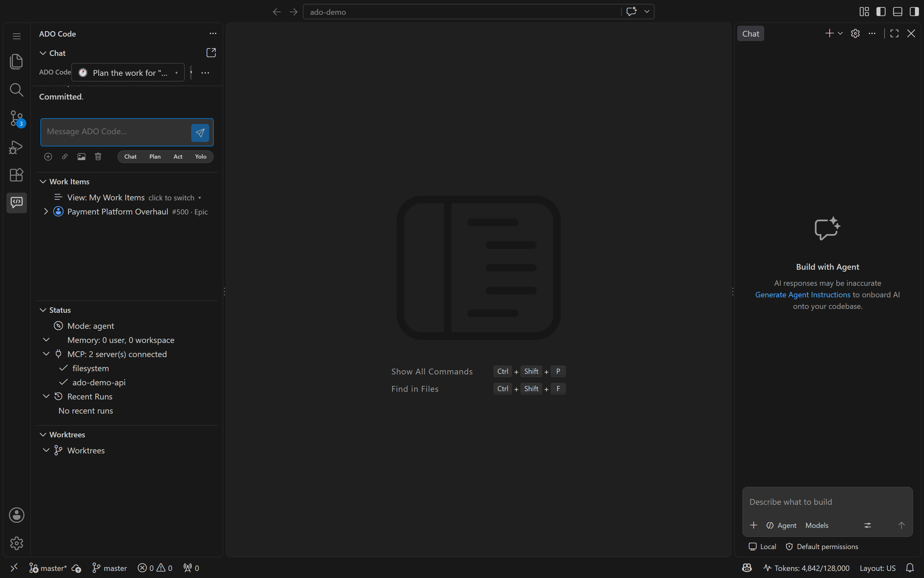924x578 pixels.
Task: Open the Accounts menu icon
Action: (16, 515)
